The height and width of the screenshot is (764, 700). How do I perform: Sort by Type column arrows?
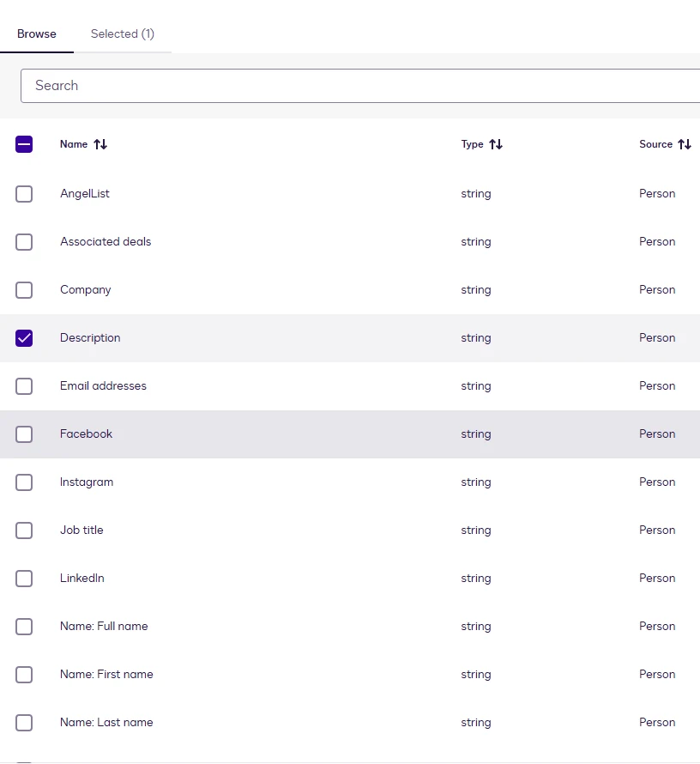[496, 144]
